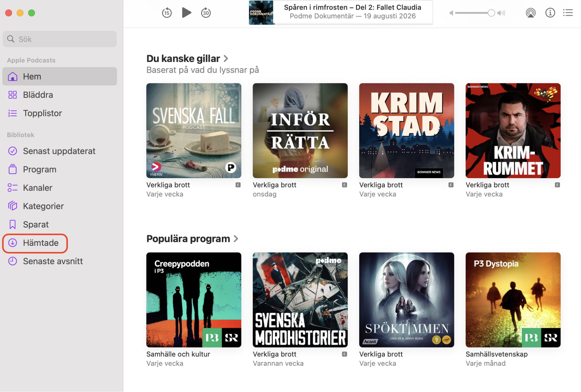The height and width of the screenshot is (392, 581).
Task: Open the Krimrummet podcast cover
Action: [513, 130]
